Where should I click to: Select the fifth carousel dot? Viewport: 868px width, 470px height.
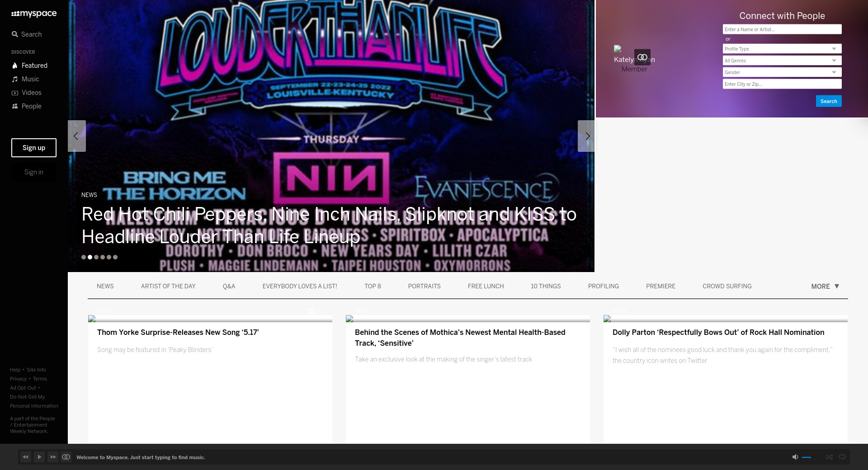(109, 257)
